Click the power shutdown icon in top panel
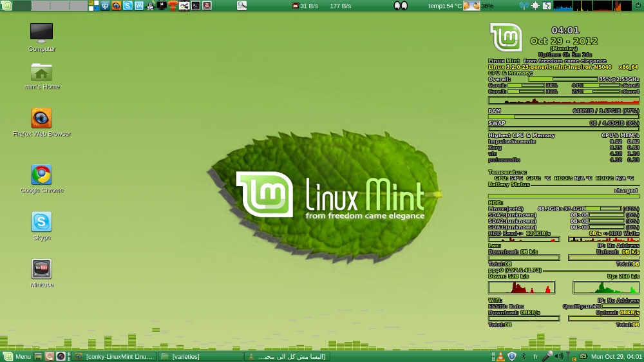This screenshot has width=644, height=362. tap(638, 6)
